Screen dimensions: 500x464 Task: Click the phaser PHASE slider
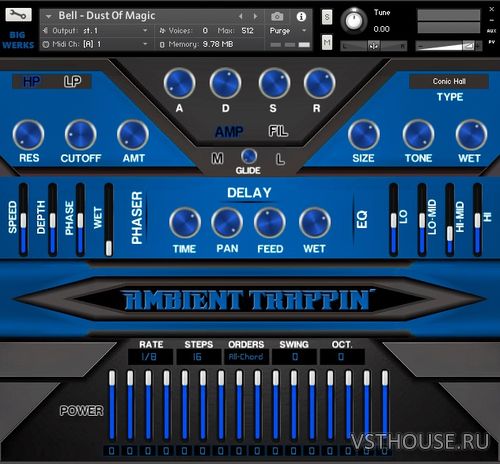pos(80,220)
